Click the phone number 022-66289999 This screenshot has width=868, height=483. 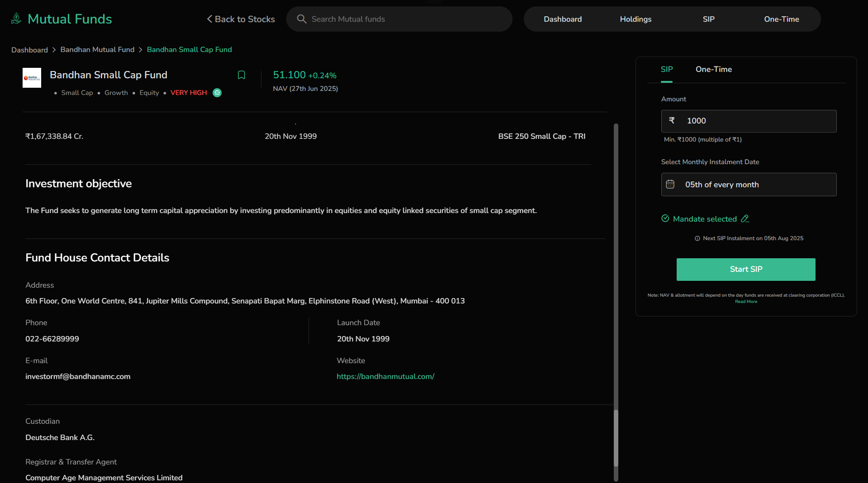[52, 339]
